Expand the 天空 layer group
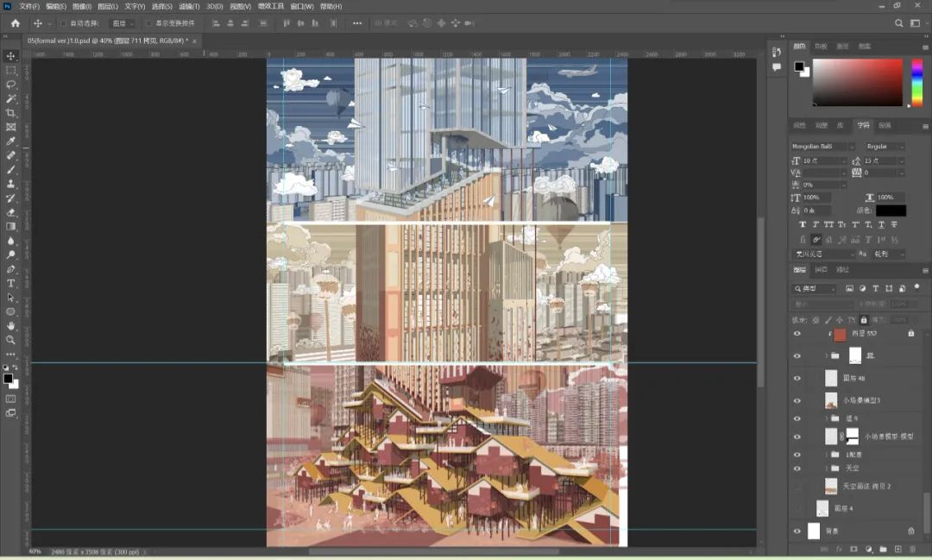The image size is (932, 560). (x=826, y=469)
